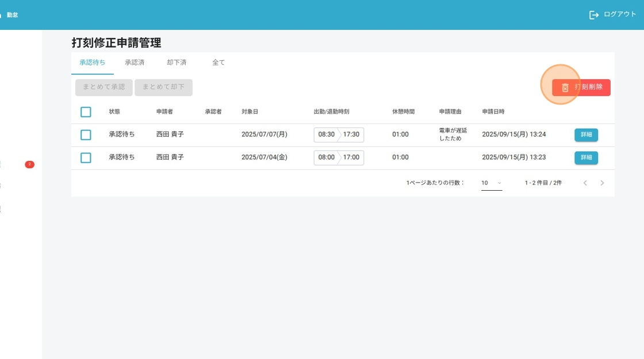This screenshot has width=644, height=359.
Task: Open 詳細 for the 13:24 request
Action: tap(586, 135)
